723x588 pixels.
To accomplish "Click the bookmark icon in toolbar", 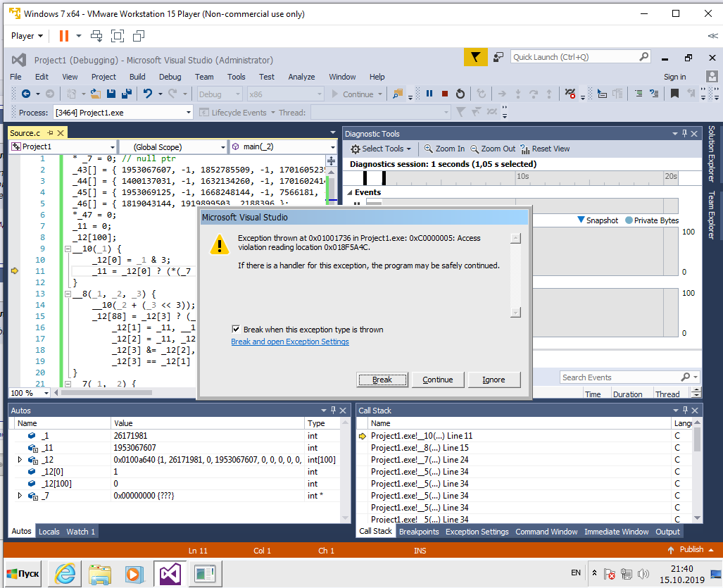I will (x=674, y=94).
